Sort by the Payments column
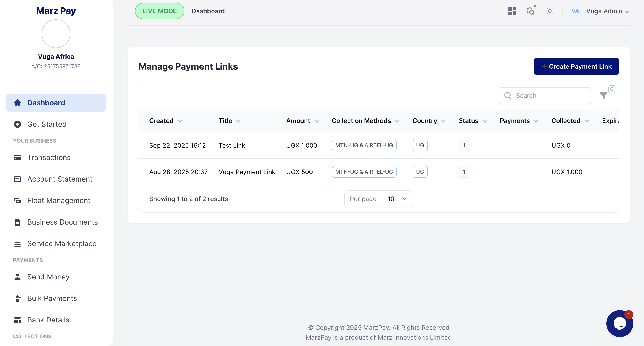This screenshot has height=346, width=644. pos(519,121)
